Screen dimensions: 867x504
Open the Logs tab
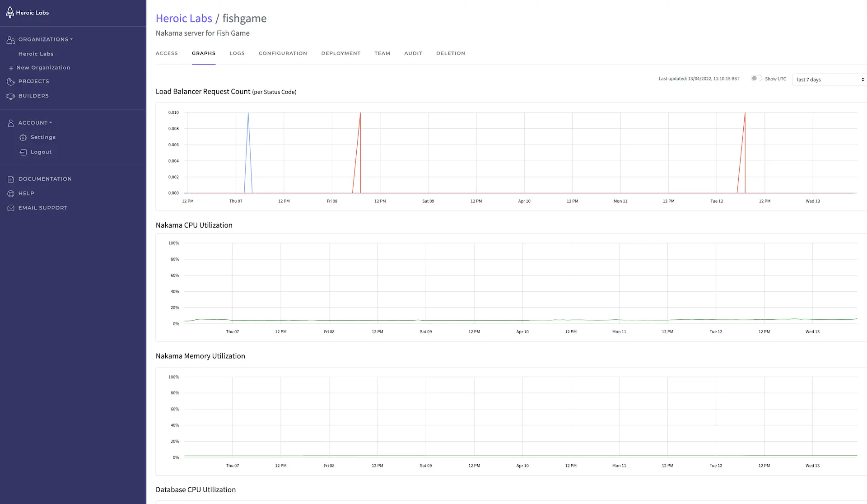237,53
